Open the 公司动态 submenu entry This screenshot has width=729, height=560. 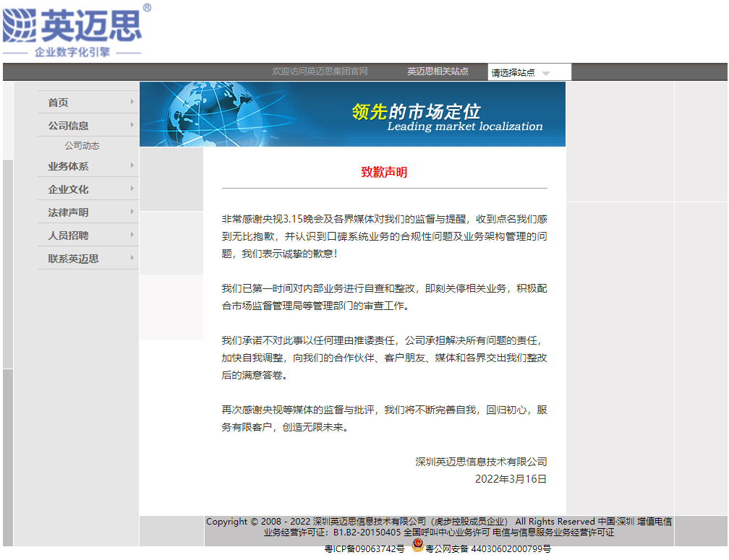click(82, 146)
